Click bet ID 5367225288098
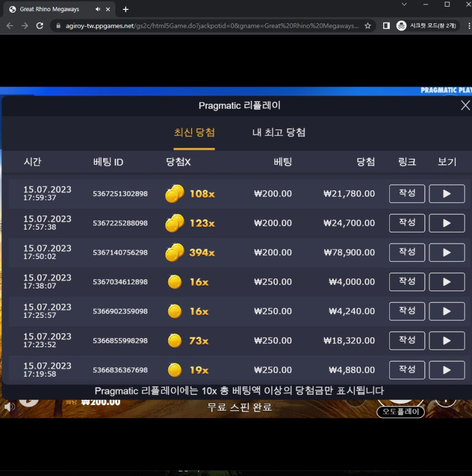This screenshot has width=472, height=476. (120, 223)
